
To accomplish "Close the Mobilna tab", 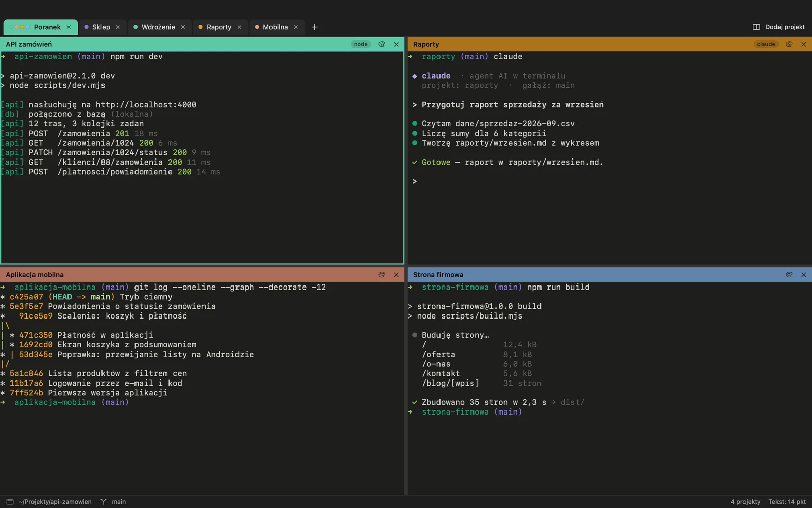I will pos(296,27).
